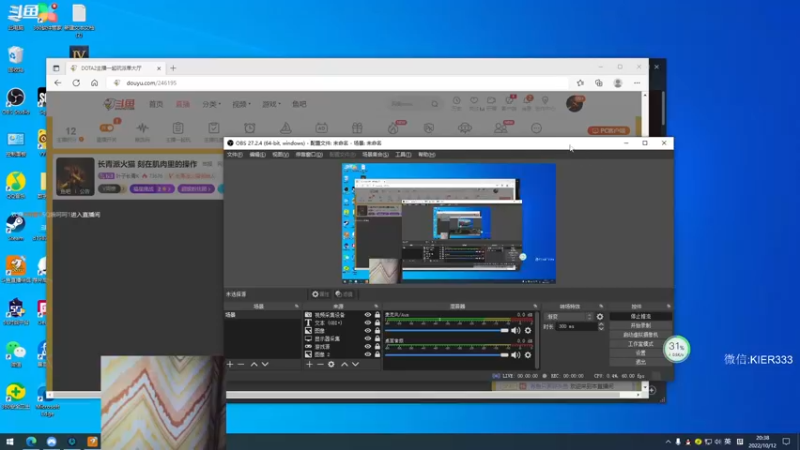Remove selected scene with the minus icon
The image size is (800, 450).
pyautogui.click(x=241, y=364)
